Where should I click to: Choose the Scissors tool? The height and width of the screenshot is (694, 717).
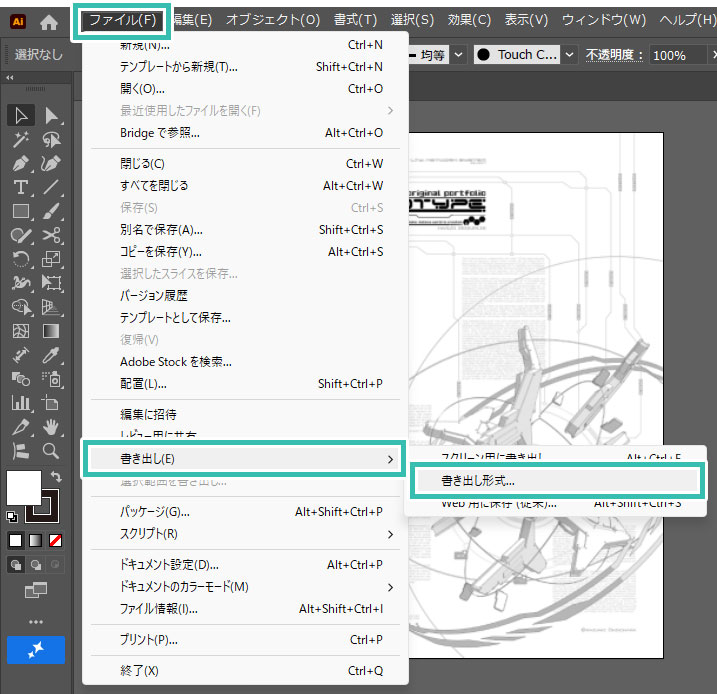coord(52,235)
